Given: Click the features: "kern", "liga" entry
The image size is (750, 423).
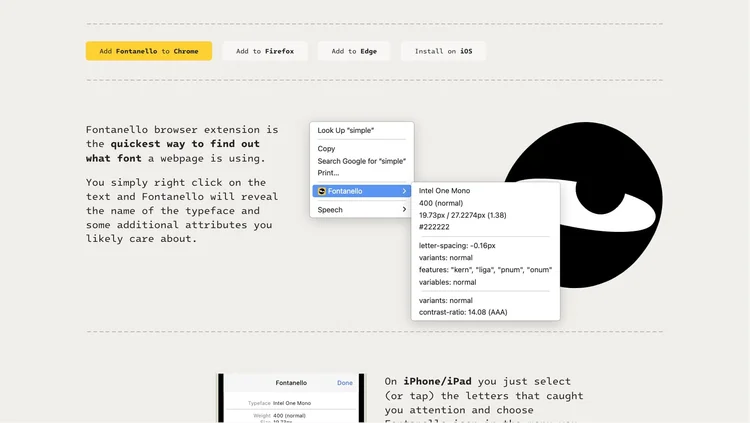Looking at the screenshot, I should pos(485,270).
